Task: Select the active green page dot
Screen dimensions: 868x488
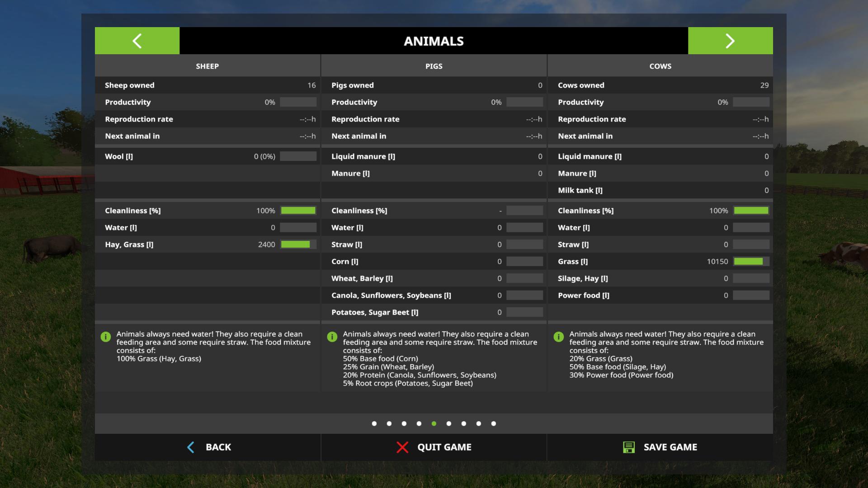Action: click(434, 424)
